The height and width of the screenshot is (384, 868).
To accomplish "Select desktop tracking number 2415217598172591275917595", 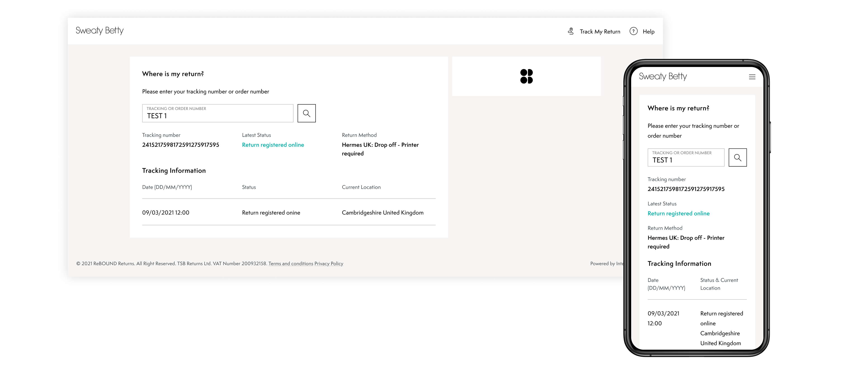I will (x=181, y=145).
